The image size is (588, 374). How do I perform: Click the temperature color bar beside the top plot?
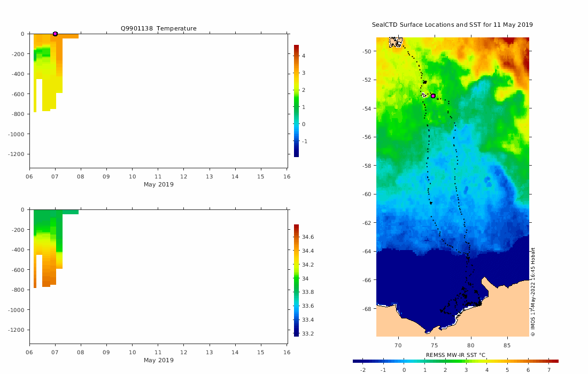click(296, 101)
